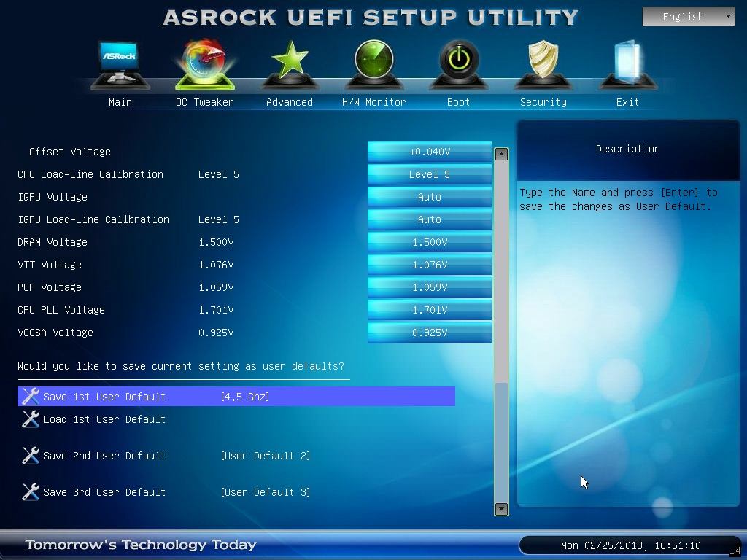Switch to the OC Tweaker menu label
747x560 pixels.
click(205, 102)
